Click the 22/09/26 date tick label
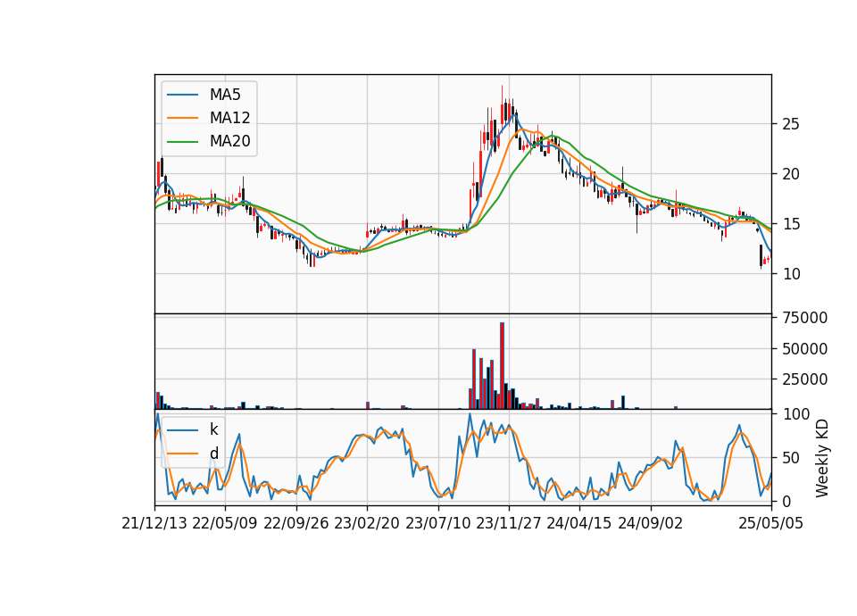 [296, 523]
